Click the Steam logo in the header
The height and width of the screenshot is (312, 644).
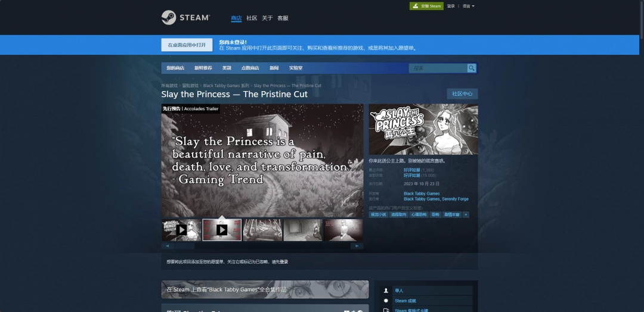pos(185,18)
